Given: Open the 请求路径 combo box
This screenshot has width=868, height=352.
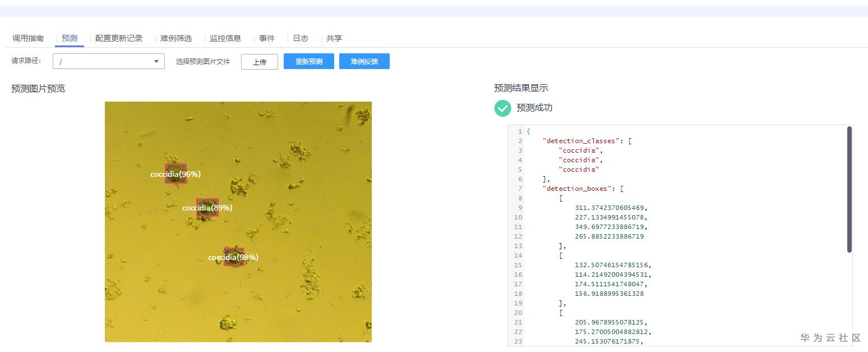Looking at the screenshot, I should coord(108,61).
